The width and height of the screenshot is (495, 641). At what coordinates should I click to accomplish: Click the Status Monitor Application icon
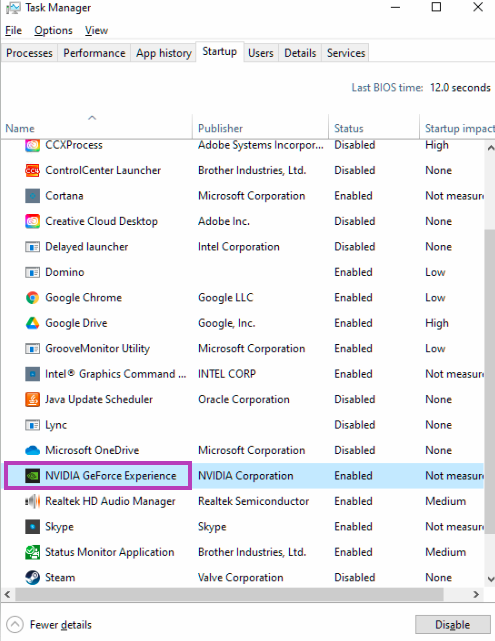tap(32, 552)
